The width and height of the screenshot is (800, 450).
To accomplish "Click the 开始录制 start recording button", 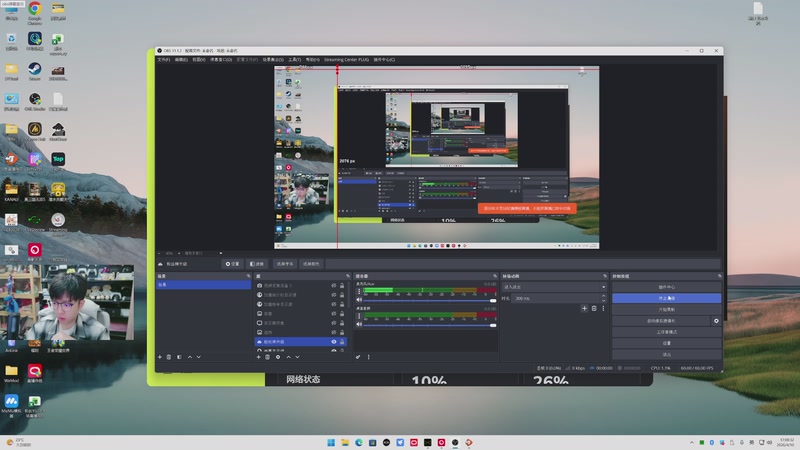I will pos(666,310).
